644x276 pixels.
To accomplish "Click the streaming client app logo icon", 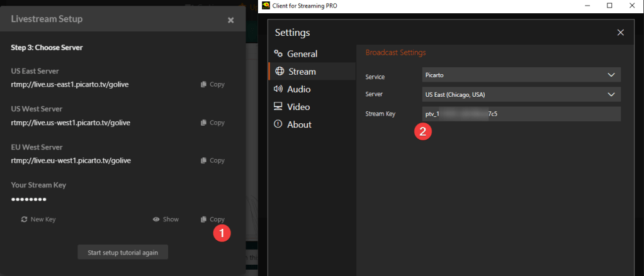I will [267, 6].
